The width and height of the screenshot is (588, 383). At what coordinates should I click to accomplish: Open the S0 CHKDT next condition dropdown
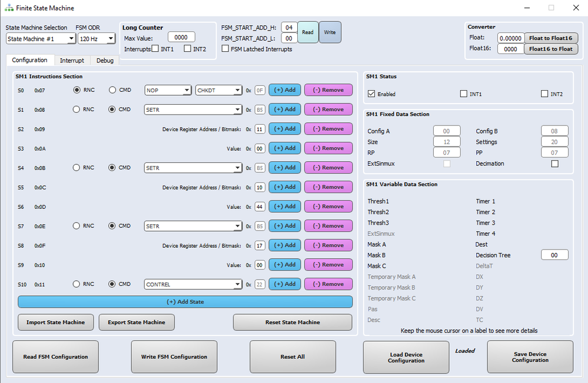(x=218, y=91)
